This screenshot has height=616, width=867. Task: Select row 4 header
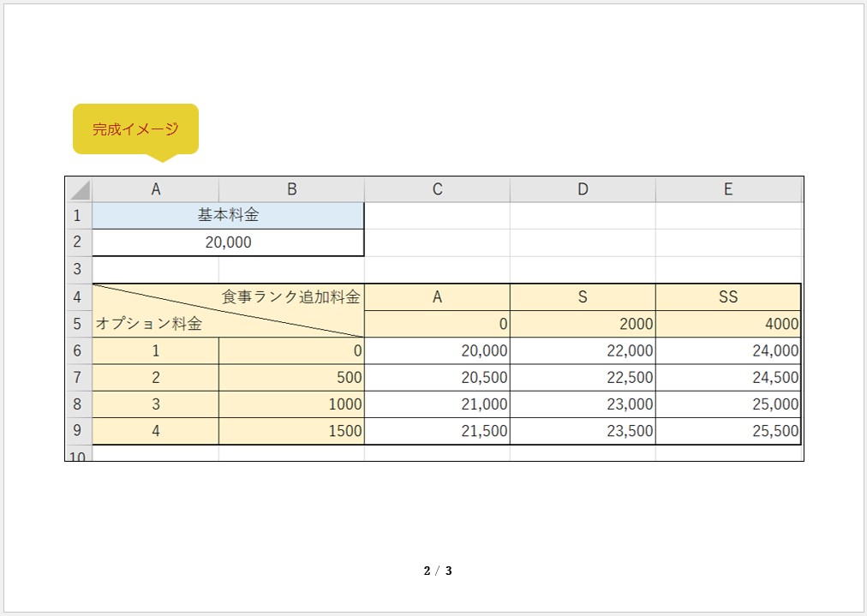[x=79, y=297]
